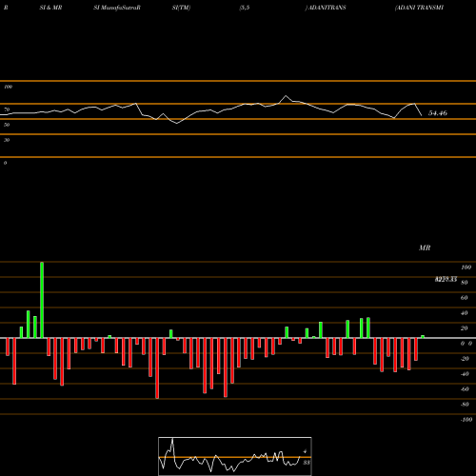
Task: Open the mini RSI thumbnail chart at bottom
Action: point(235,456)
